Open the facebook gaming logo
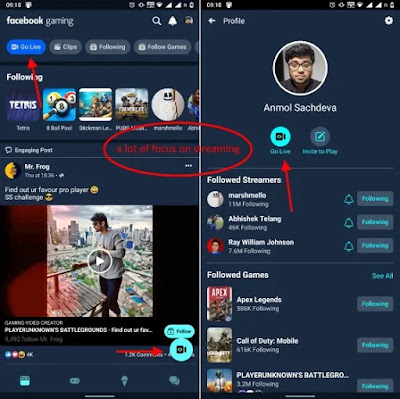The image size is (400, 399). click(x=40, y=21)
